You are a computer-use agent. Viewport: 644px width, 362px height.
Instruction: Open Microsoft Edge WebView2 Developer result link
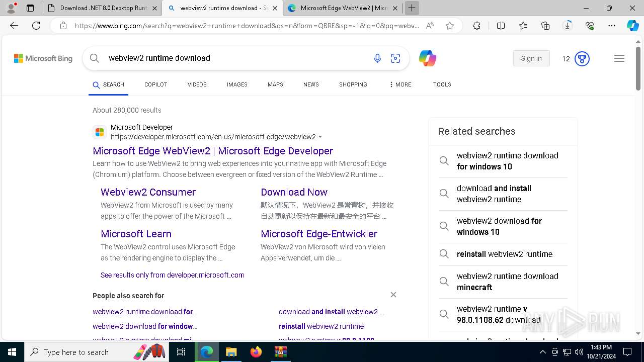(213, 151)
